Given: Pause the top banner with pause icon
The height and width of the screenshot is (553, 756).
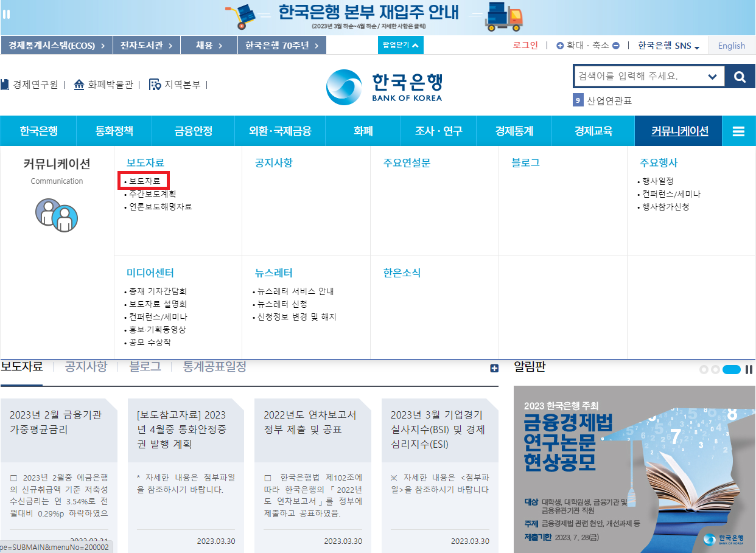Looking at the screenshot, I should click(x=7, y=13).
